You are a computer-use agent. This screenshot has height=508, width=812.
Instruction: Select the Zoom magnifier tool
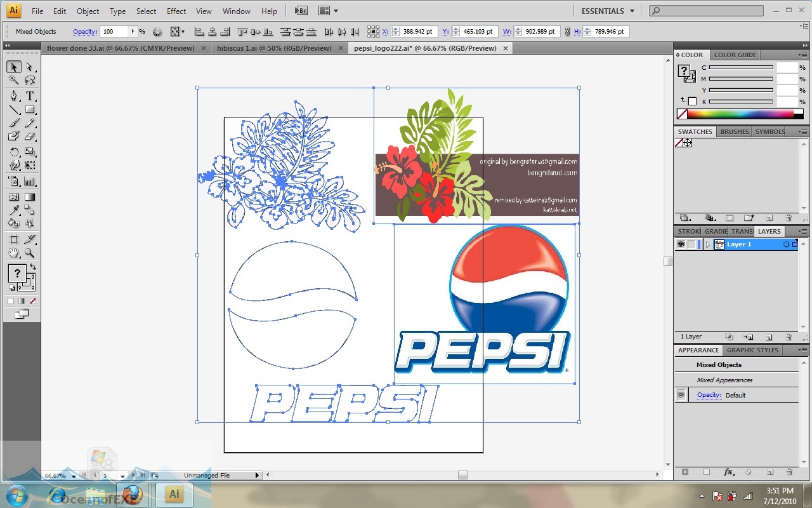[30, 253]
